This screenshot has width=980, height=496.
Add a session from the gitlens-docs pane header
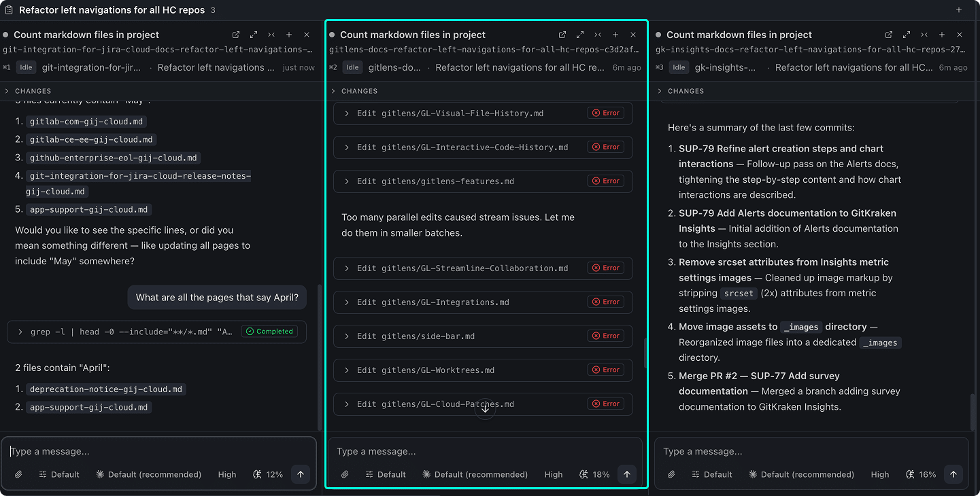pos(615,35)
